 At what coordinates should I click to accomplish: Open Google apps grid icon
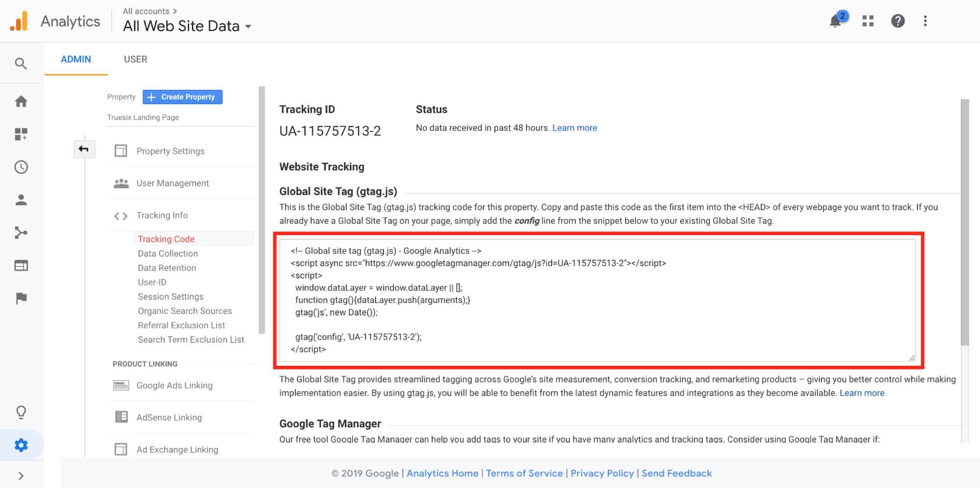[868, 21]
